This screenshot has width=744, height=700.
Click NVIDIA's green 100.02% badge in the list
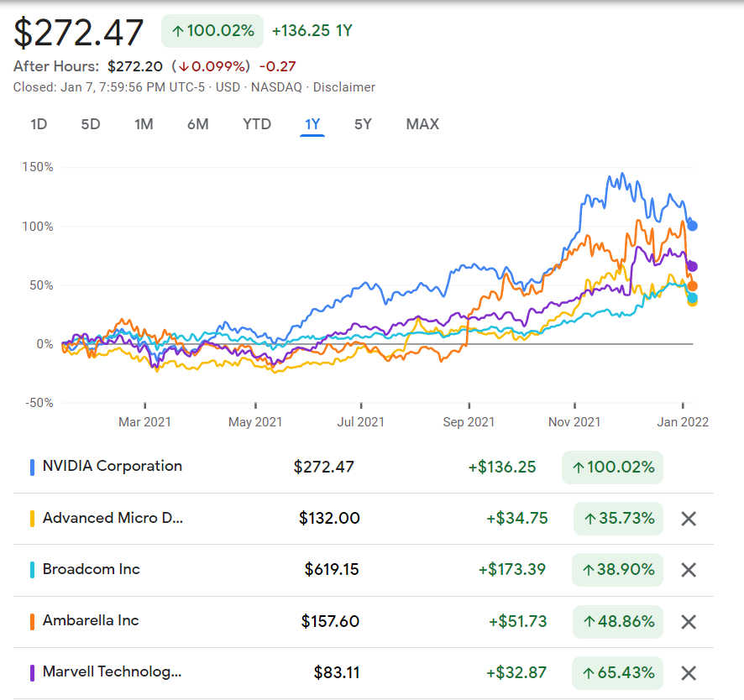[612, 467]
